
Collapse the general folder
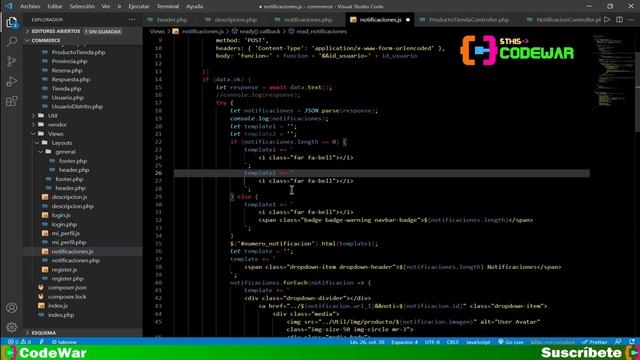coord(65,152)
